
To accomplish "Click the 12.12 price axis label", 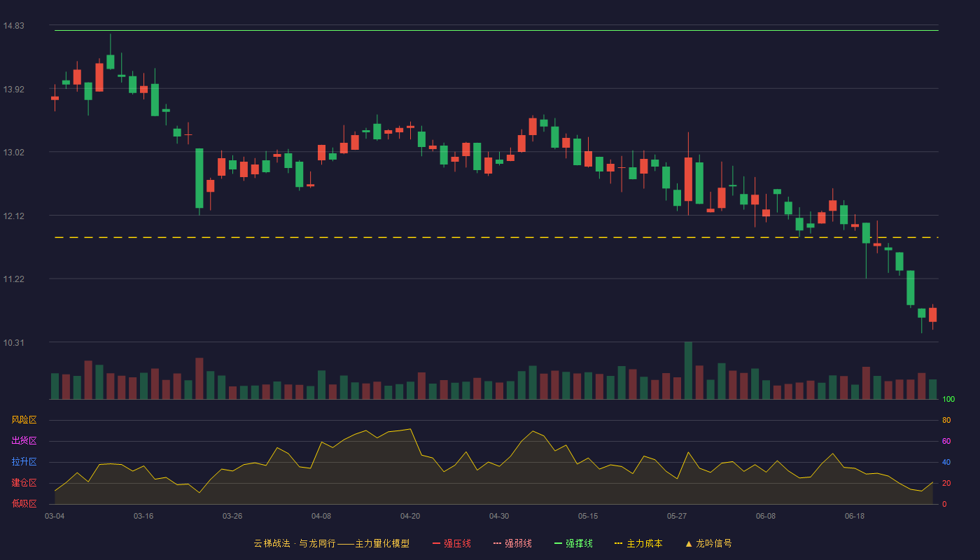I will click(14, 216).
